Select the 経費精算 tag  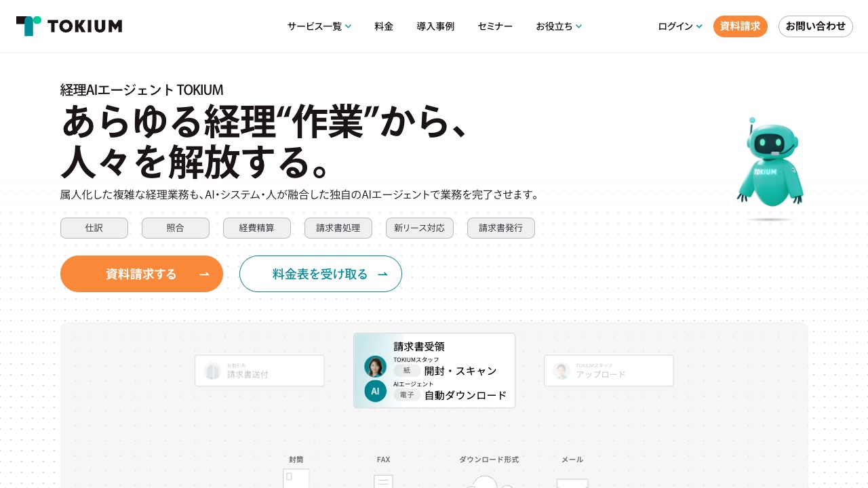257,228
